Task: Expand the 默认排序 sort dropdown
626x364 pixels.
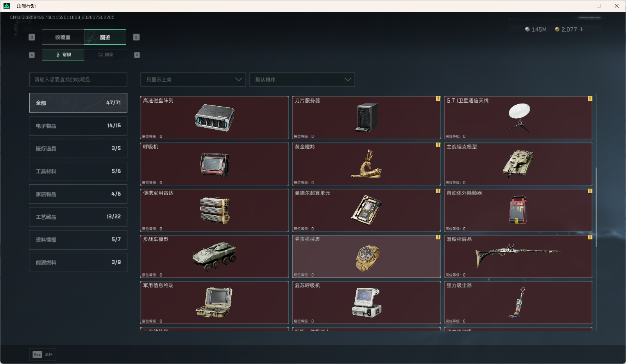Action: 302,79
